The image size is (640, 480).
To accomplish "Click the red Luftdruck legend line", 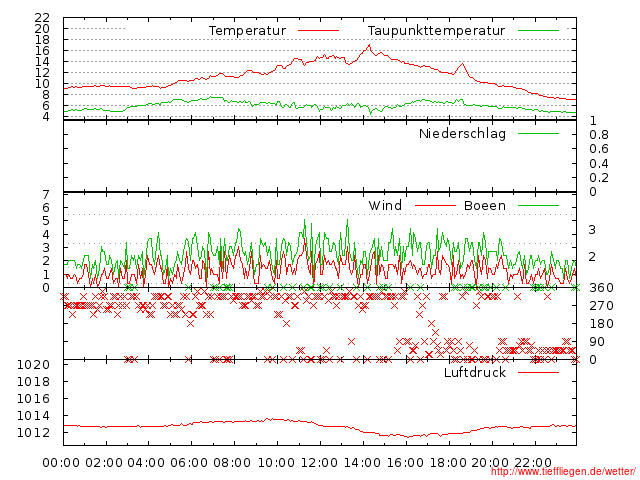I will [x=538, y=372].
